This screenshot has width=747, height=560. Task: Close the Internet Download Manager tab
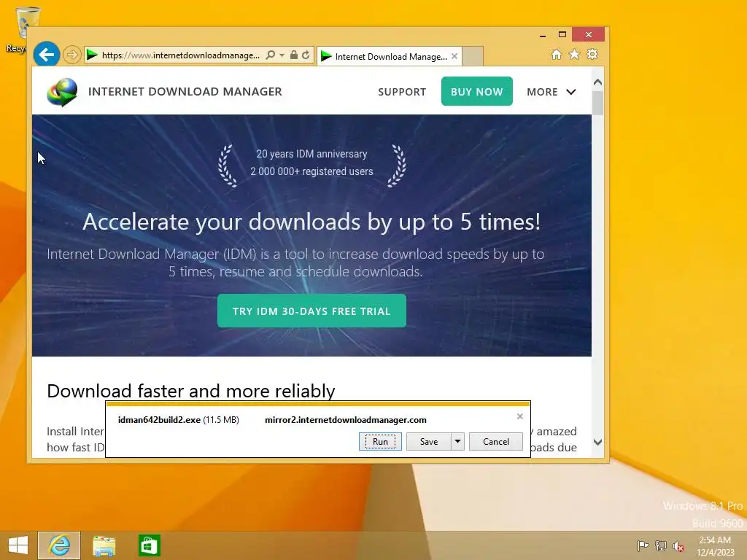click(454, 56)
